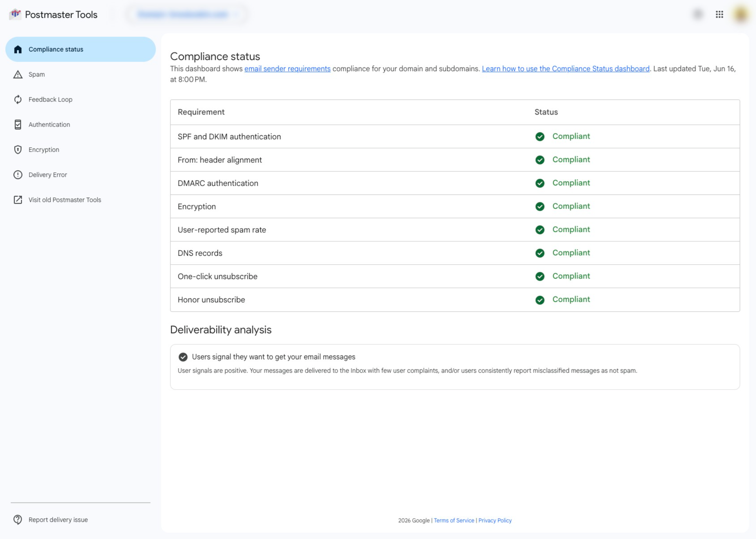Click the dark check icon in Deliverability analysis
Image resolution: width=756 pixels, height=539 pixels.
(183, 357)
